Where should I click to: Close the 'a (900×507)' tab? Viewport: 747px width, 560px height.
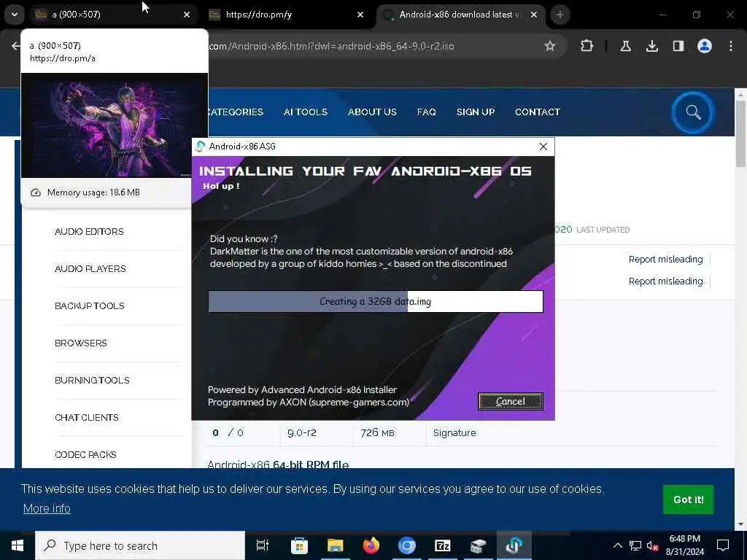click(x=187, y=15)
